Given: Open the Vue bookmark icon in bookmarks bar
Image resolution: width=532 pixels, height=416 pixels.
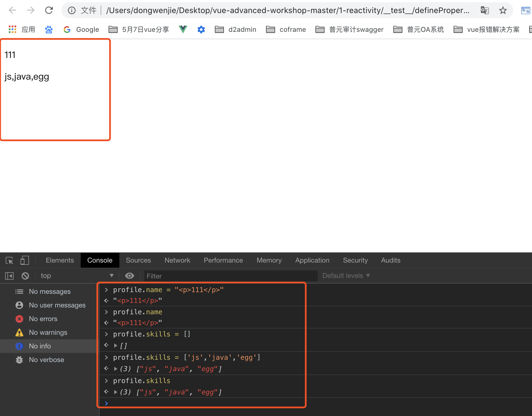Looking at the screenshot, I should tap(183, 29).
